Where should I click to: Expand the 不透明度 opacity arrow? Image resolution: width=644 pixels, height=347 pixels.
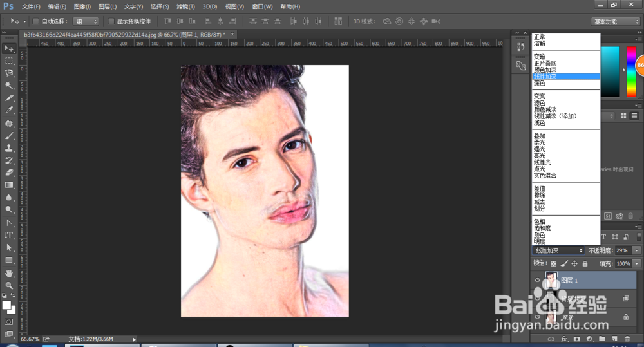(637, 250)
